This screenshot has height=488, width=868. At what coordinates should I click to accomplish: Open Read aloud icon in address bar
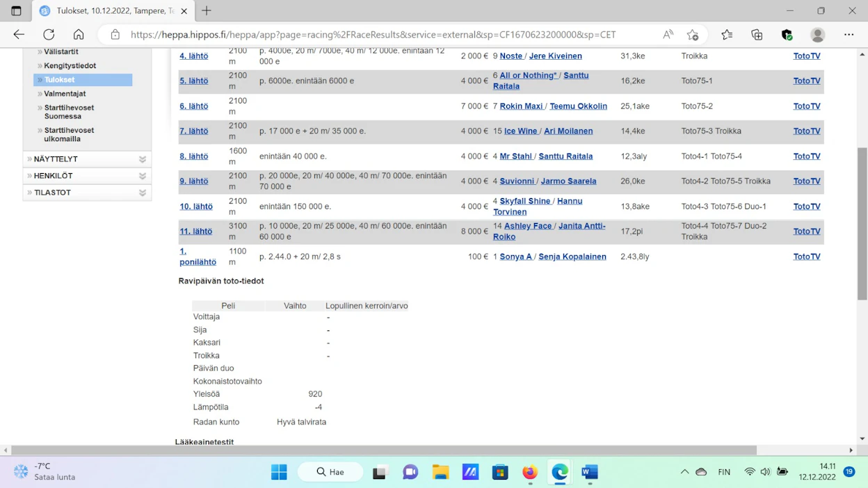(x=668, y=34)
